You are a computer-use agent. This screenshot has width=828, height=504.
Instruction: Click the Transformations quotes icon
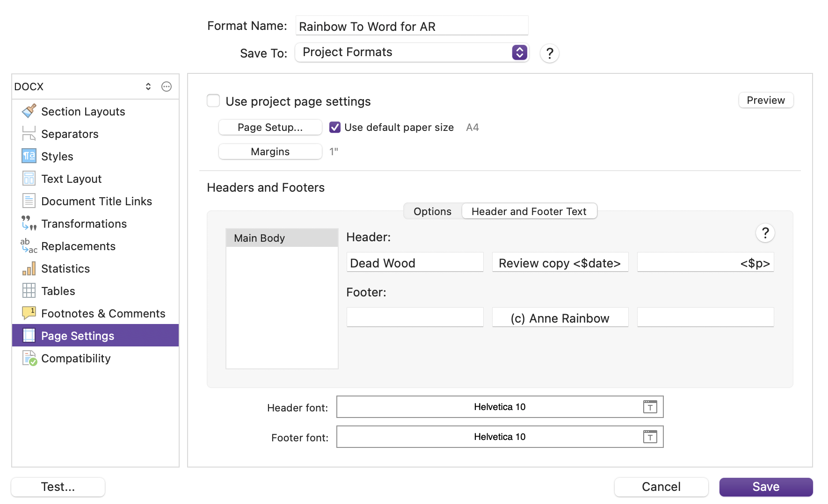29,223
